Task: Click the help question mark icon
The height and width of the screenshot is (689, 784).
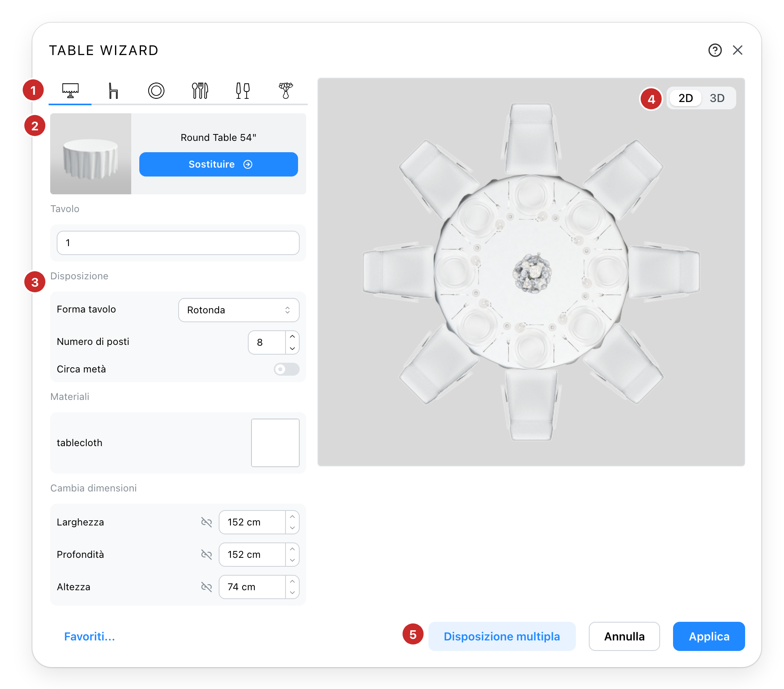Action: point(715,50)
